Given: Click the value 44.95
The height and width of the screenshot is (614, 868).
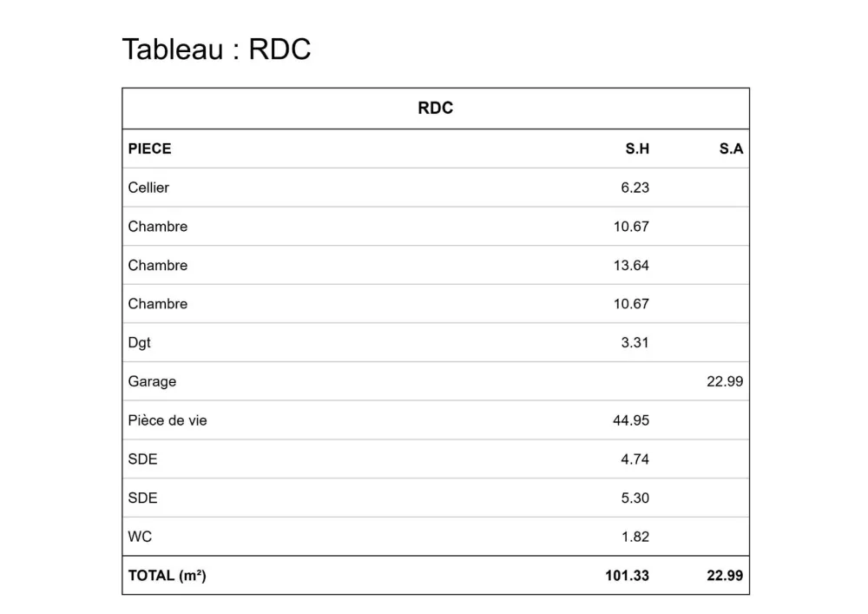Looking at the screenshot, I should point(631,420).
